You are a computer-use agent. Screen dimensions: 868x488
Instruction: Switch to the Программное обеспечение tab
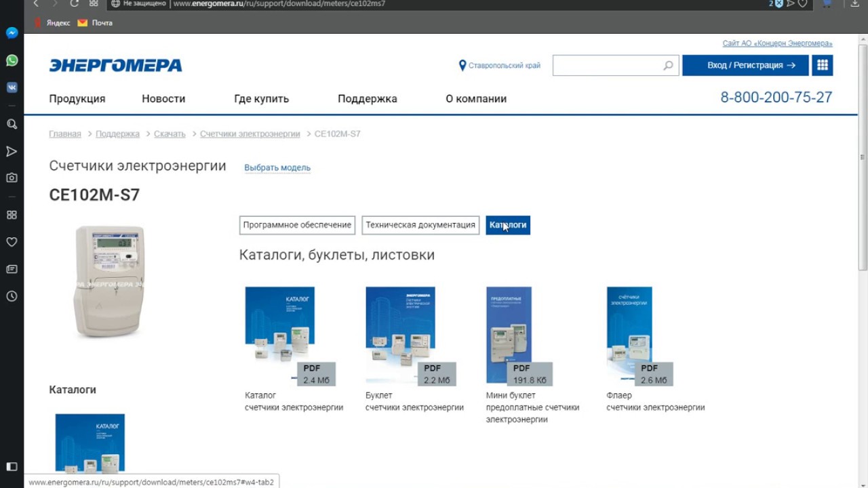(x=297, y=225)
